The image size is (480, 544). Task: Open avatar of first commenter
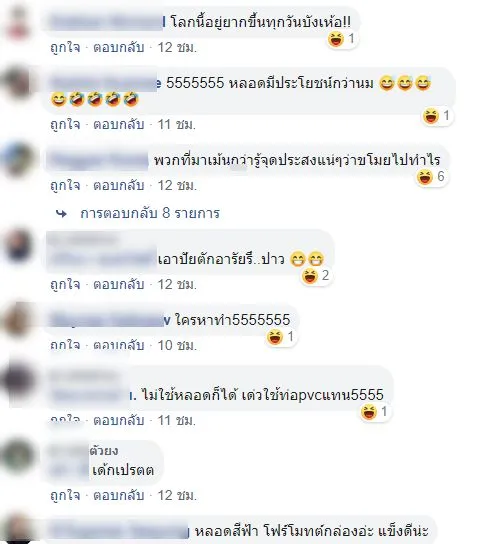17,22
